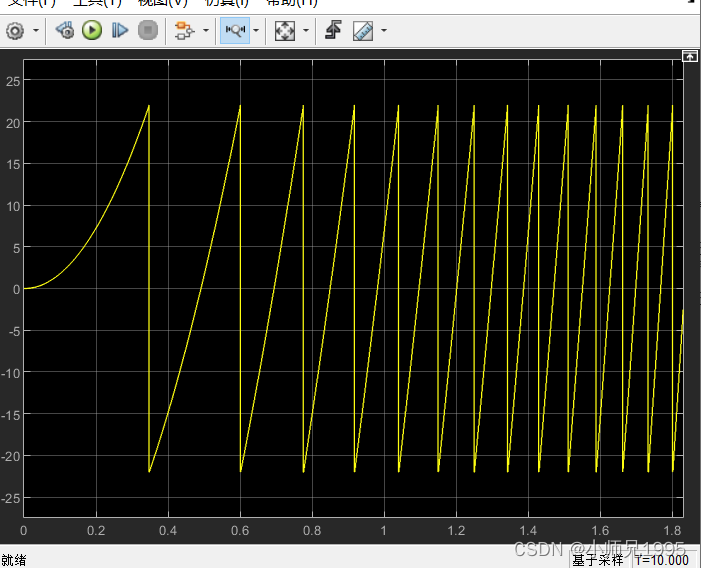
Task: Expand the measurements dropdown arrow
Action: coord(384,31)
